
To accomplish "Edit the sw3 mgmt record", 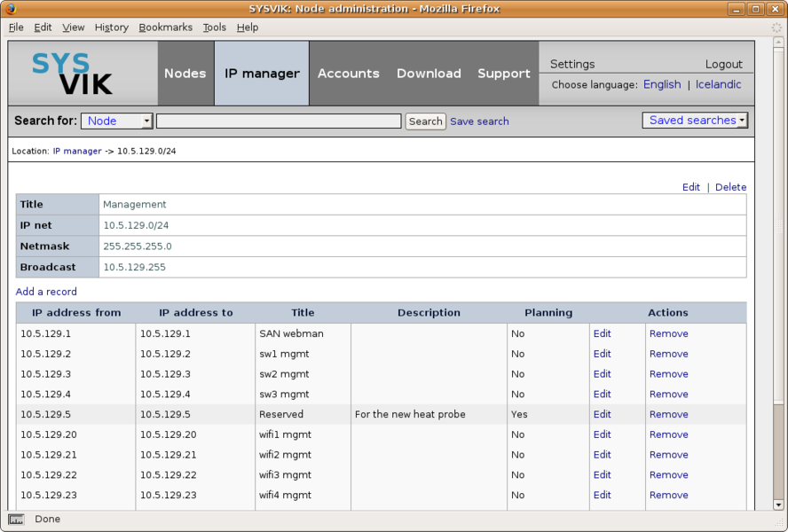I will click(602, 394).
